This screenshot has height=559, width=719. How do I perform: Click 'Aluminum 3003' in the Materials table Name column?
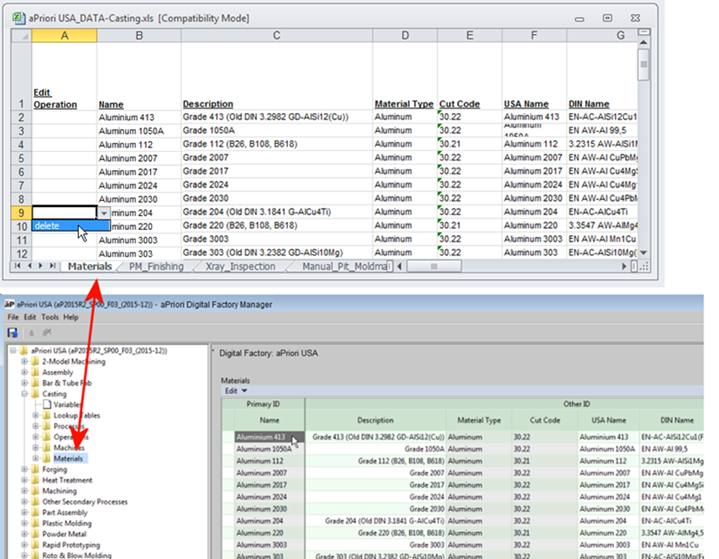[x=269, y=545]
